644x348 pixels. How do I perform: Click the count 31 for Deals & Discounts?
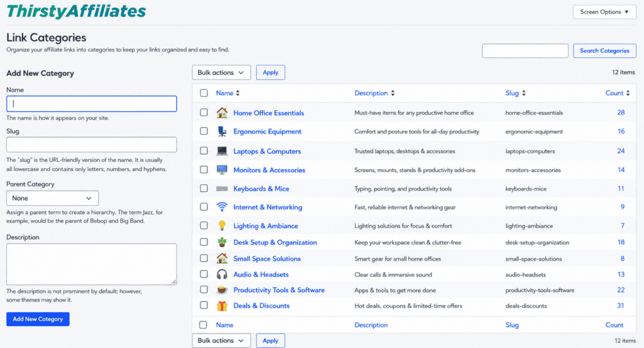[620, 306]
